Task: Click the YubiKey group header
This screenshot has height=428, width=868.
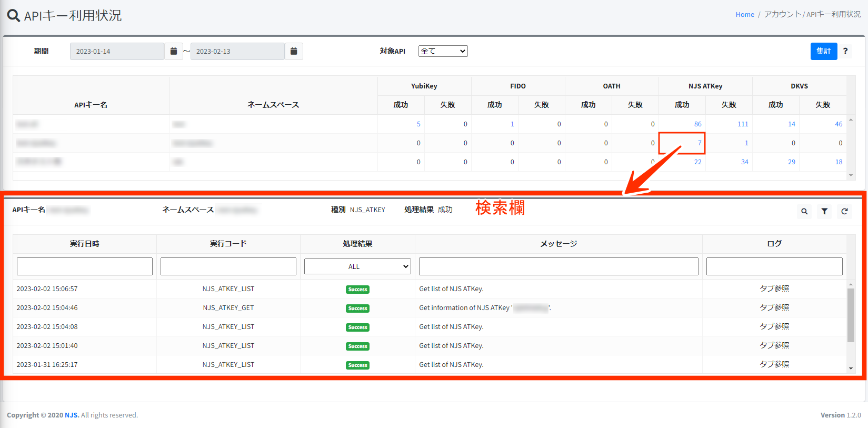Action: pos(424,86)
